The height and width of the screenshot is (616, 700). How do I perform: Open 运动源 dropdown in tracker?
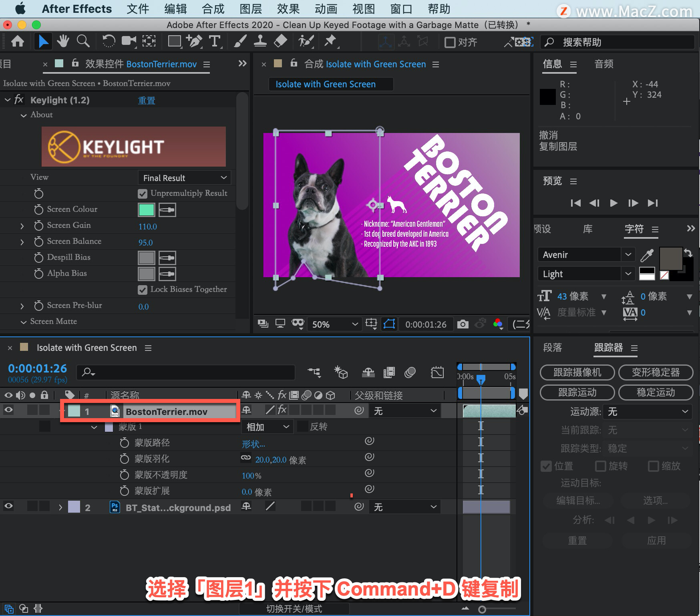coord(648,412)
